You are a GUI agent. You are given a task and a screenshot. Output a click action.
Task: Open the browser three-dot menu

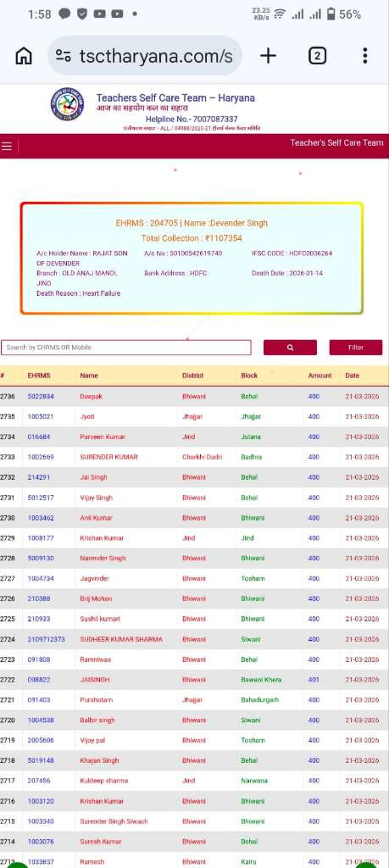coord(364,55)
